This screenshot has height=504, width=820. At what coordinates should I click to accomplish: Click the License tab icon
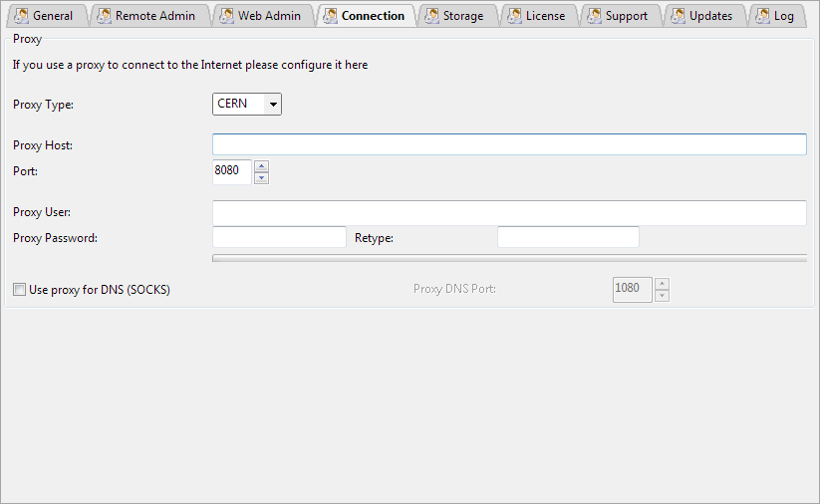514,16
